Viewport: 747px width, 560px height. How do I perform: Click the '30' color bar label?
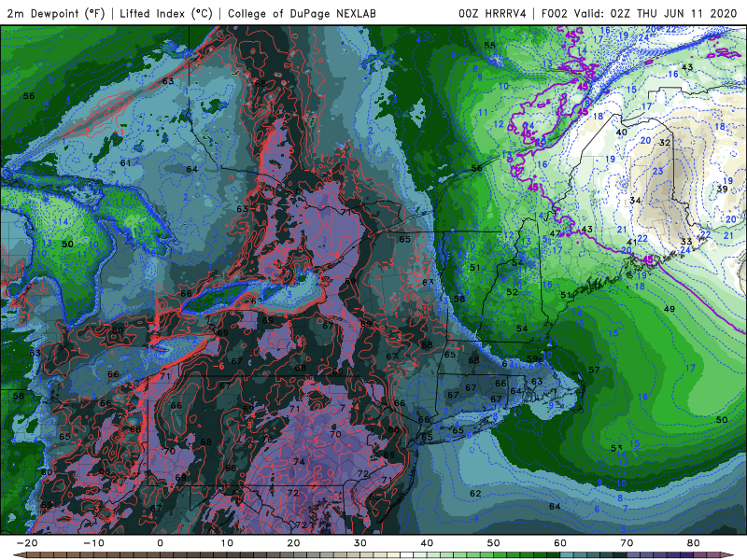pyautogui.click(x=360, y=543)
